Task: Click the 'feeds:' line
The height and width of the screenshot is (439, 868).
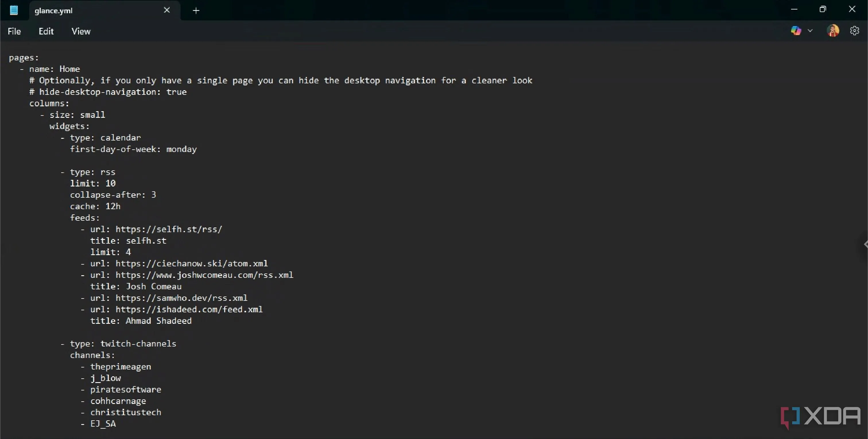Action: [85, 218]
